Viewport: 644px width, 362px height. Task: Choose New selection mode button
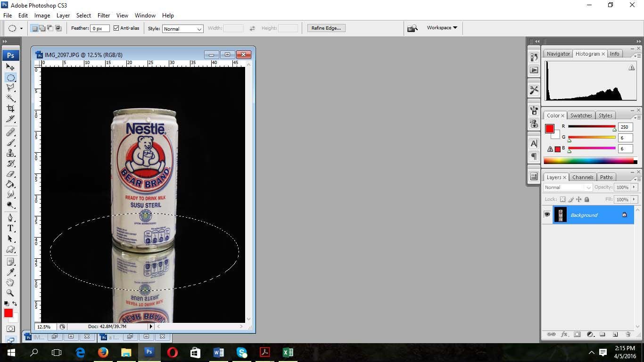coord(34,28)
